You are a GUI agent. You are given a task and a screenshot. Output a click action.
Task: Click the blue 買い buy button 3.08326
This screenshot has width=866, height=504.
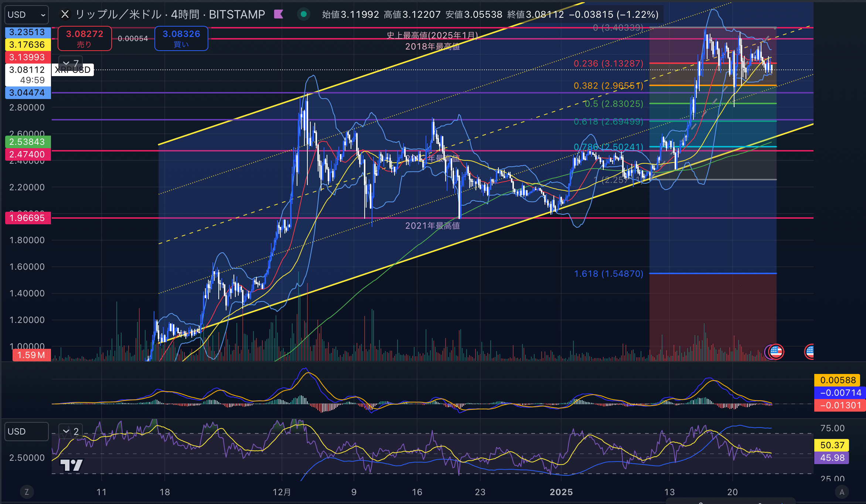[x=181, y=38]
